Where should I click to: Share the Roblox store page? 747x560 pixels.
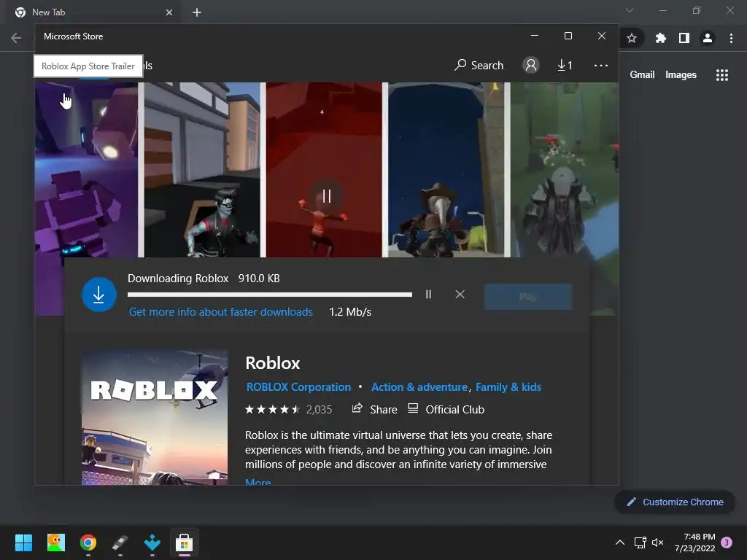(374, 410)
